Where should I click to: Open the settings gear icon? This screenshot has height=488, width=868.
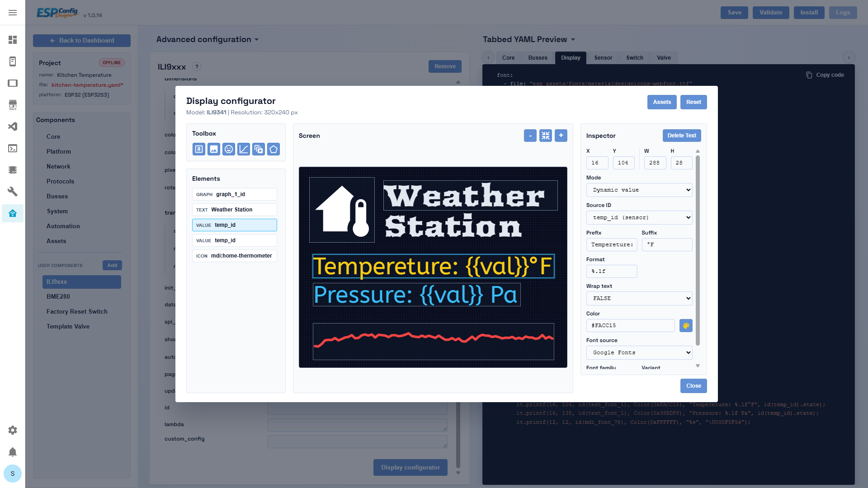pos(13,430)
